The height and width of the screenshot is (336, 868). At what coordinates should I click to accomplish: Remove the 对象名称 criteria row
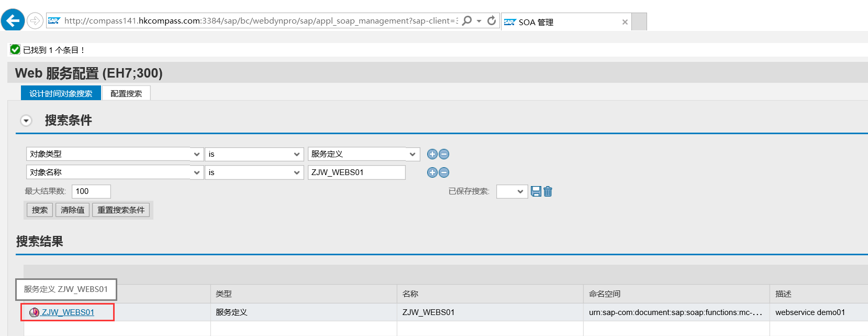point(444,172)
